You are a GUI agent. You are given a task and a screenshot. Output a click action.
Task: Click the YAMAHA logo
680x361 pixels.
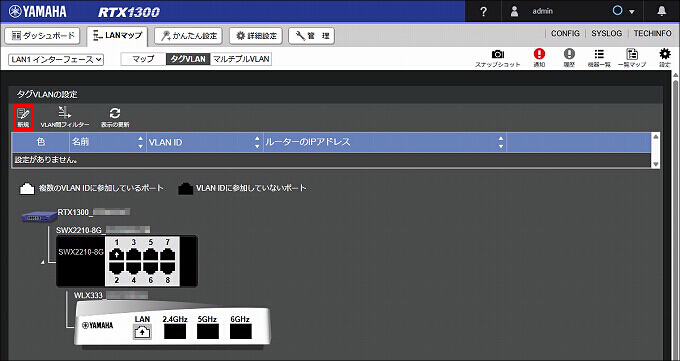tap(37, 12)
